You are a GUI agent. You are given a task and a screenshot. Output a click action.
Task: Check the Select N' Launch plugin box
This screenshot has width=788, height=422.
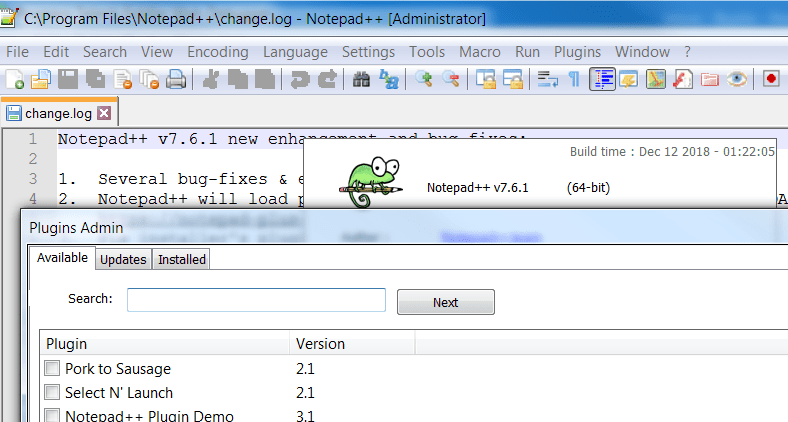pyautogui.click(x=52, y=392)
